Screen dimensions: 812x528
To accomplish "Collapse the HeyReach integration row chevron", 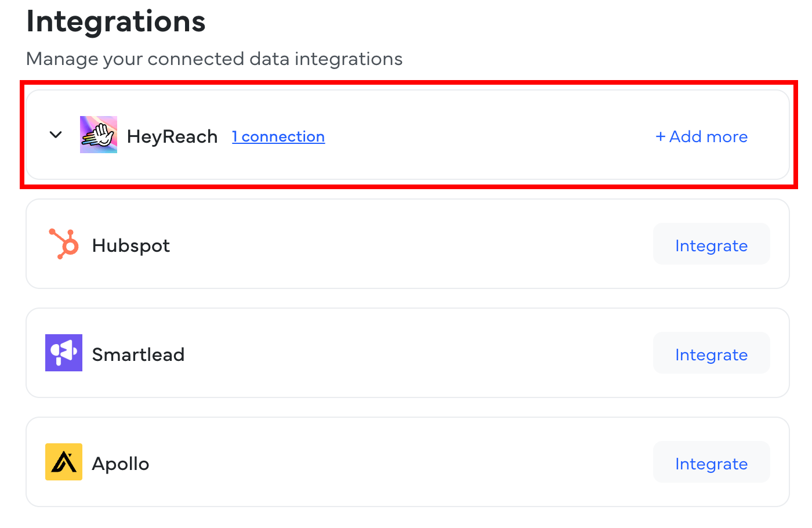I will (56, 135).
